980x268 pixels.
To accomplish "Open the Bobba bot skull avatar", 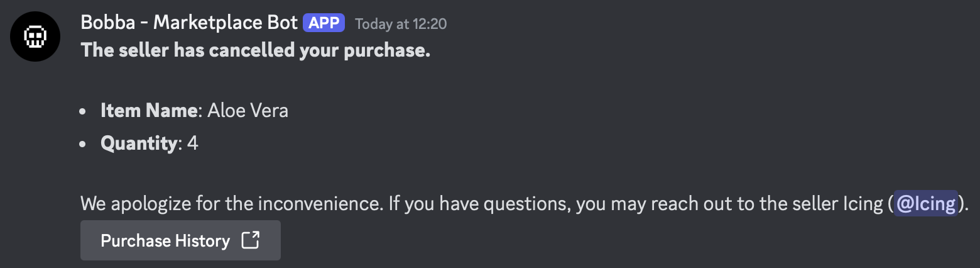I will click(x=35, y=36).
